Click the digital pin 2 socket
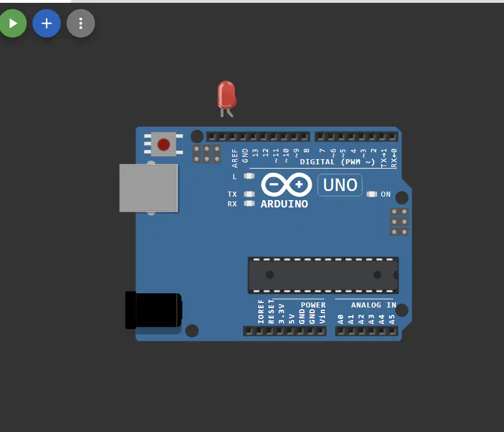The width and height of the screenshot is (504, 432). pos(372,137)
